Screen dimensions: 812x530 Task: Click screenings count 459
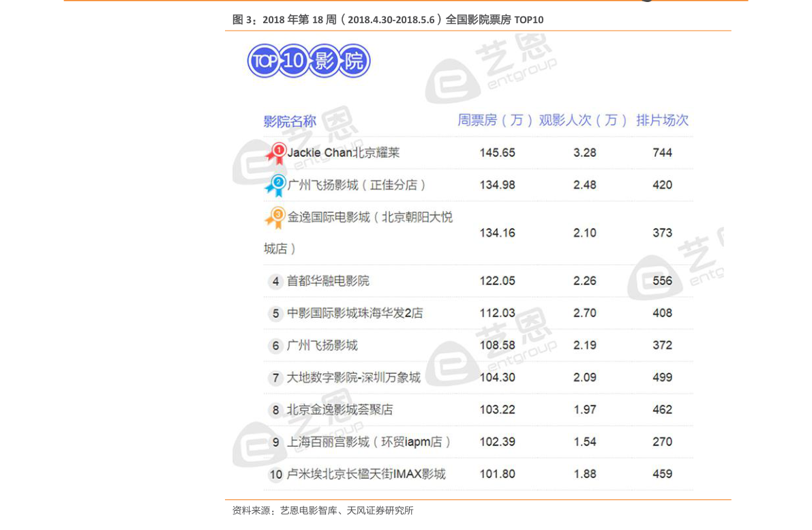tap(662, 473)
